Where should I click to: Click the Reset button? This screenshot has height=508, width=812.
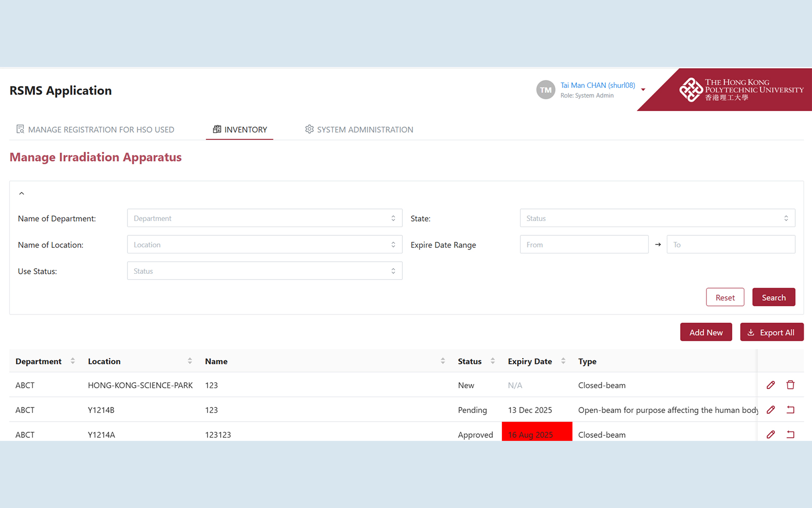tap(725, 297)
